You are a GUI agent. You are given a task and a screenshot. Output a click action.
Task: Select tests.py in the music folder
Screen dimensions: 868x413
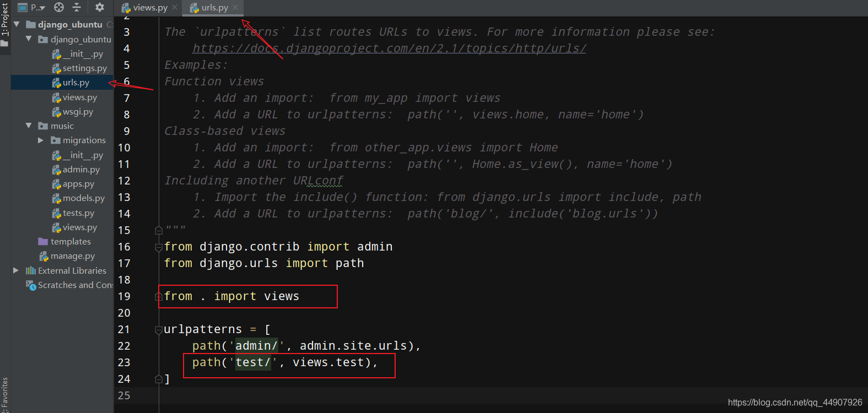click(x=78, y=213)
